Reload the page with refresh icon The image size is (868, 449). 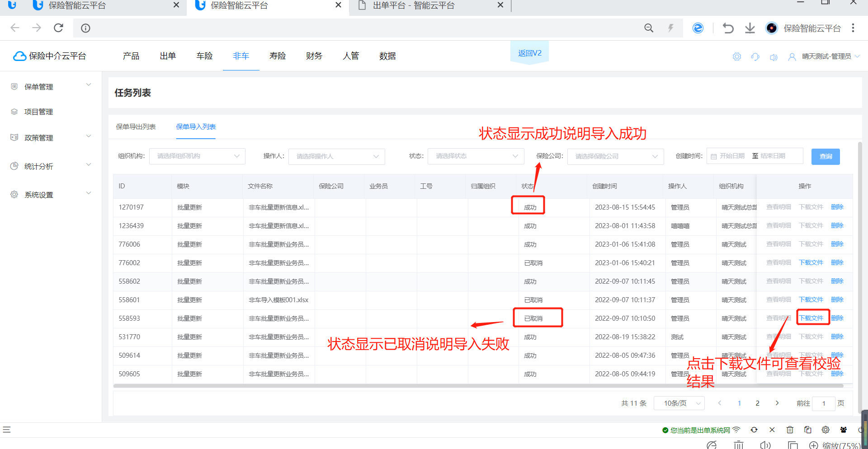[x=59, y=28]
